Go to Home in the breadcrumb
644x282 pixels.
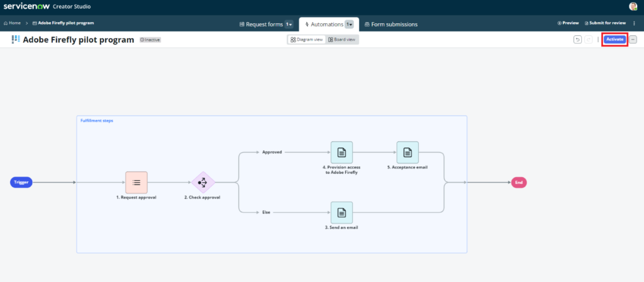click(12, 23)
